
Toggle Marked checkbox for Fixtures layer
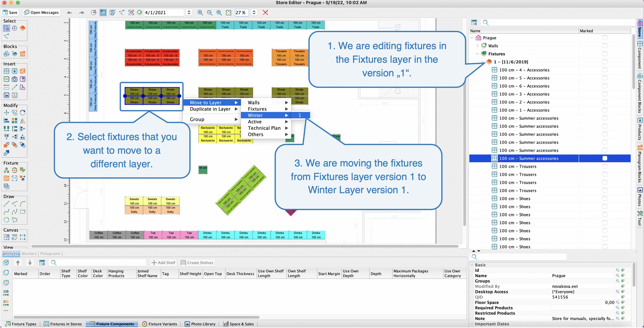click(604, 54)
